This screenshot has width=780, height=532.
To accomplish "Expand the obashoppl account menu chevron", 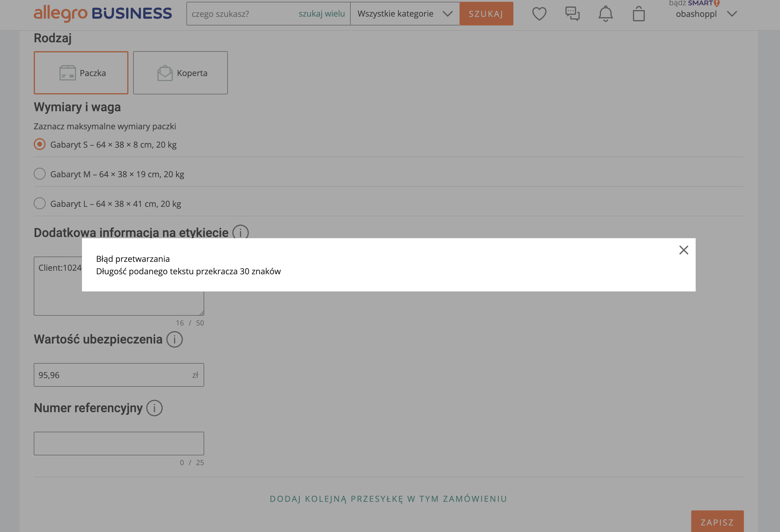I will [732, 14].
